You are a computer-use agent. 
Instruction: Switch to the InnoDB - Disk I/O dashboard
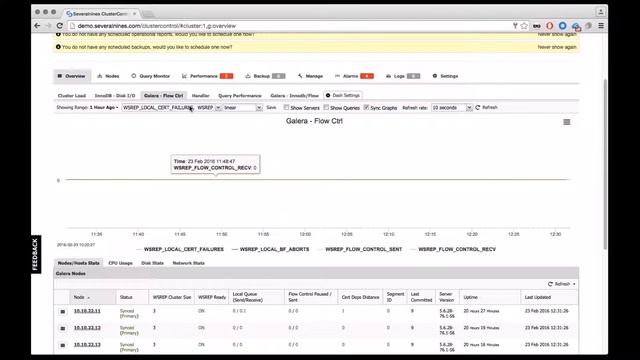(115, 96)
